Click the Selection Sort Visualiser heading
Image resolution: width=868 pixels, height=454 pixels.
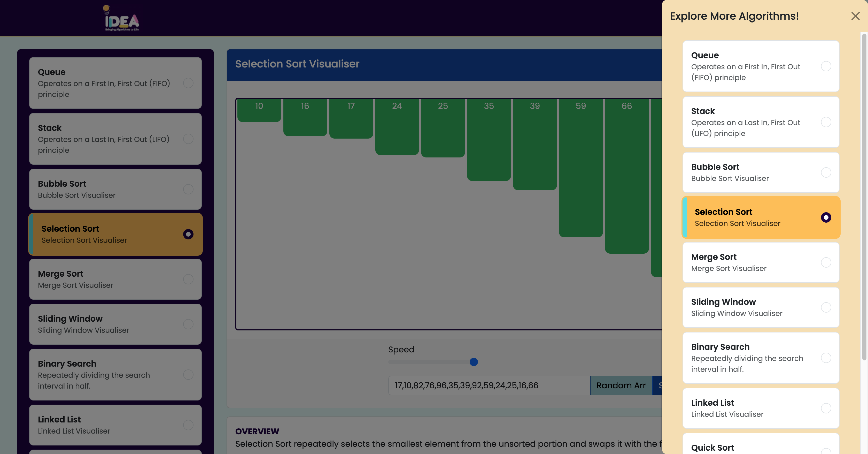[x=297, y=64]
